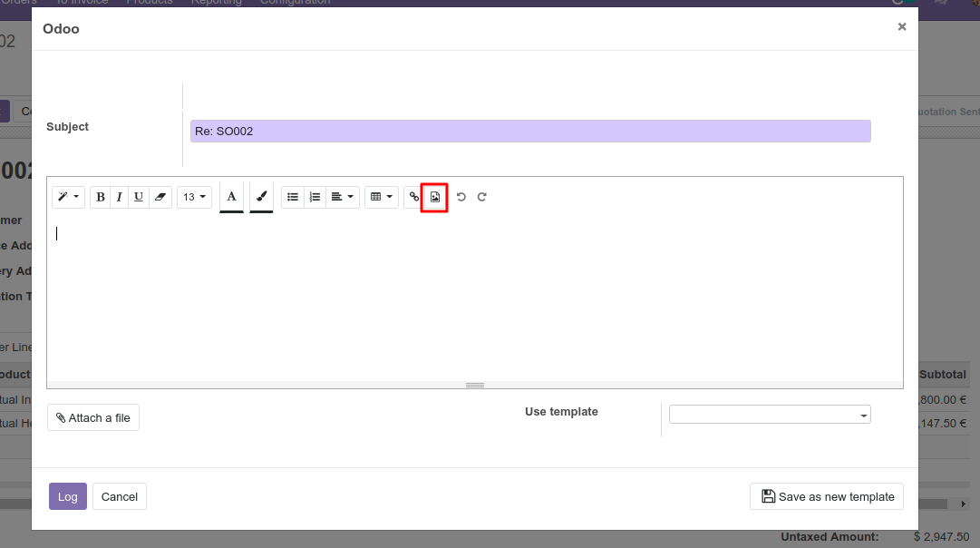Image resolution: width=980 pixels, height=548 pixels.
Task: Insert a numbered list
Action: pyautogui.click(x=315, y=197)
